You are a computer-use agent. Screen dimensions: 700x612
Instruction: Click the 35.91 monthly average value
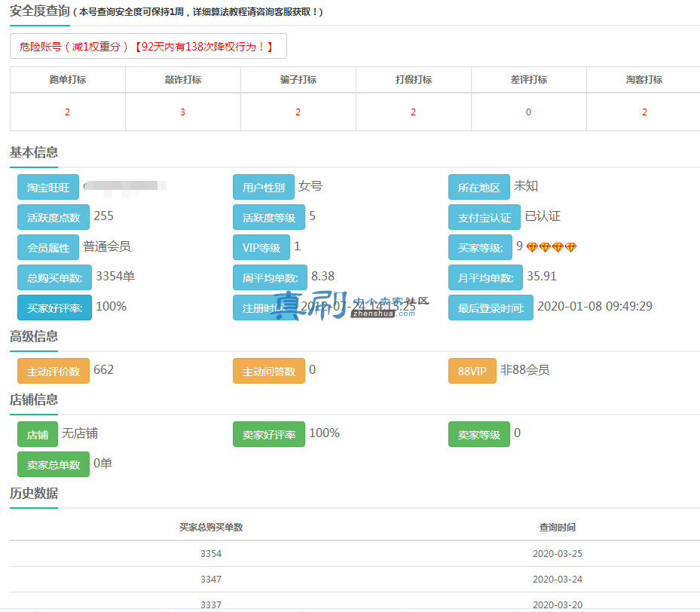pyautogui.click(x=542, y=277)
